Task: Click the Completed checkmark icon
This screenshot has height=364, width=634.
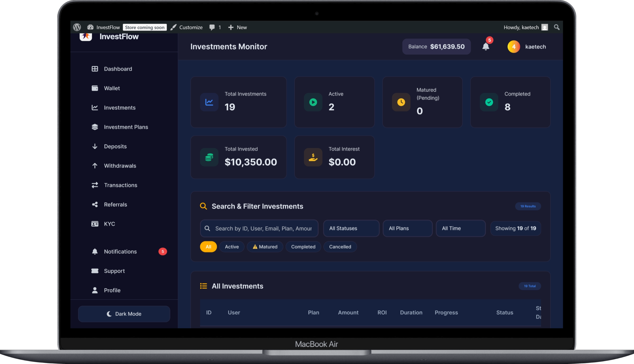Action: (489, 102)
